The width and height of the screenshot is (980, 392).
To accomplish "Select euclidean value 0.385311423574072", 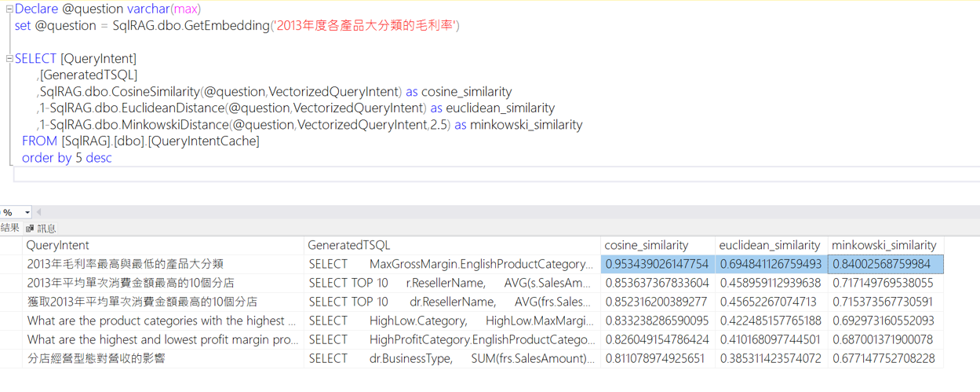I will click(771, 358).
